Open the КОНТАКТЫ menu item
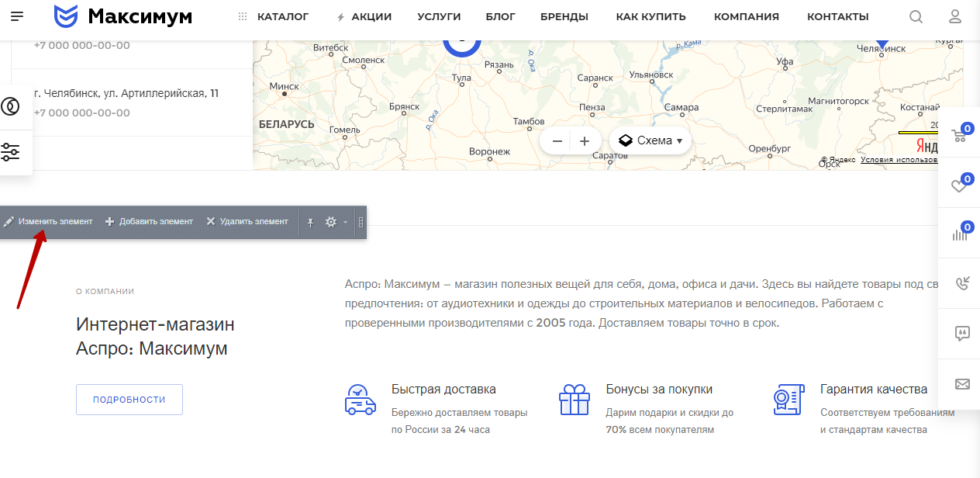This screenshot has height=478, width=980. pyautogui.click(x=838, y=16)
